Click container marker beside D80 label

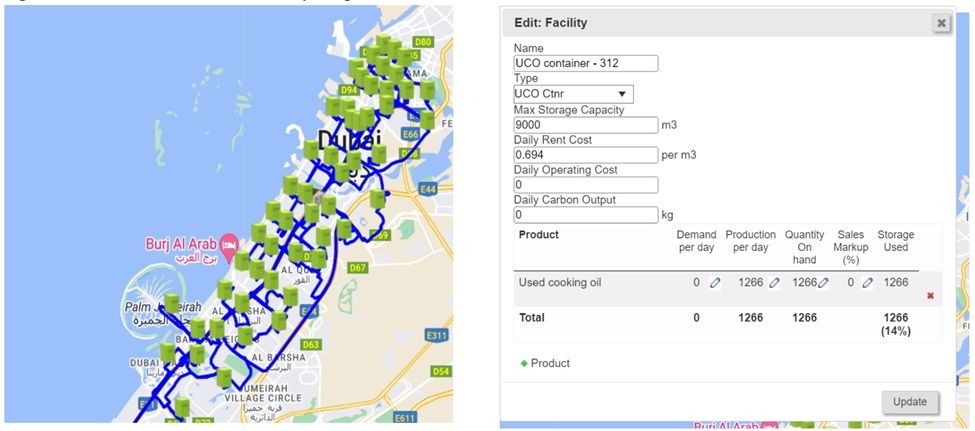[x=405, y=55]
